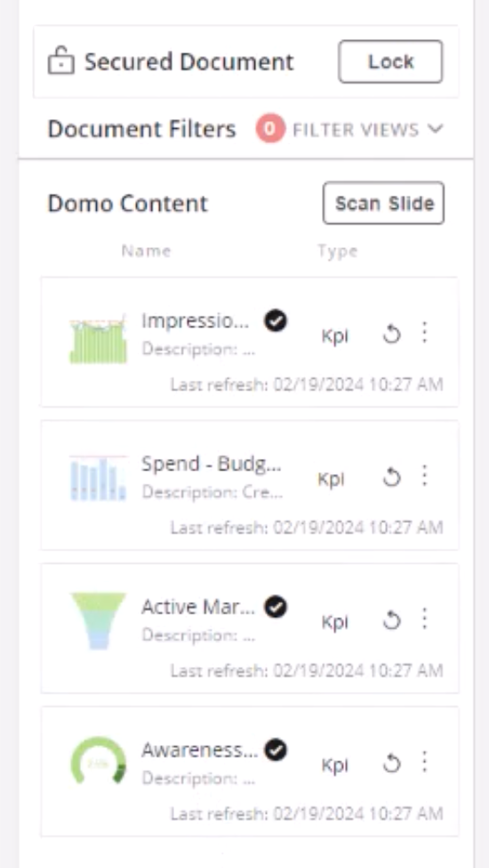Select the Awareness gauge thumbnail
The height and width of the screenshot is (868, 489).
(98, 760)
